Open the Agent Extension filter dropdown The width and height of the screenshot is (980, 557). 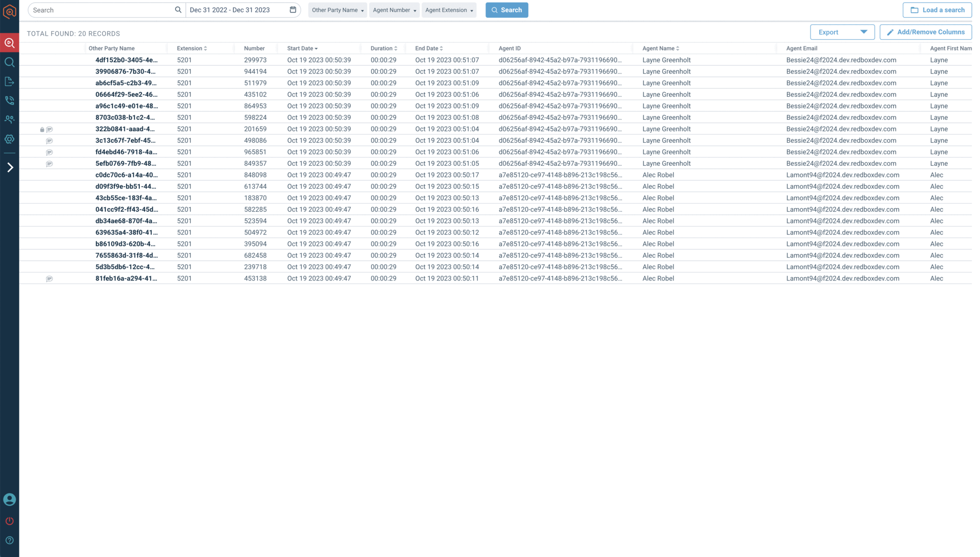tap(449, 10)
